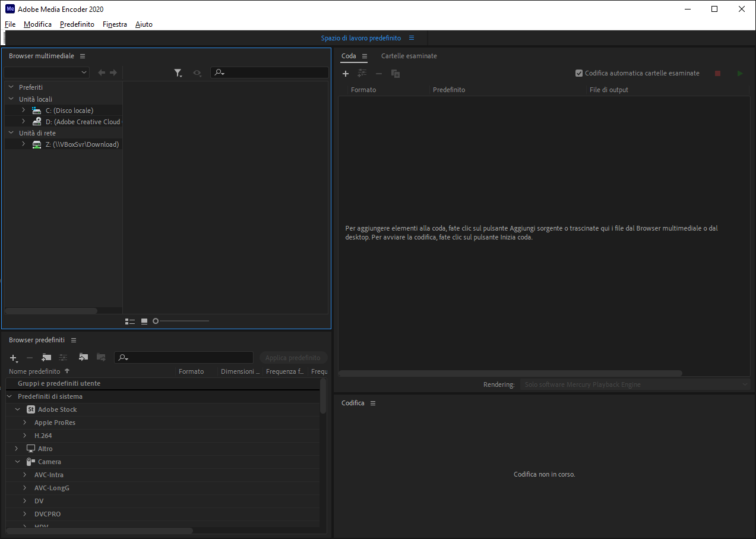Screen dimensions: 756x539
Task: Open the Rendering engine dropdown
Action: 635,384
